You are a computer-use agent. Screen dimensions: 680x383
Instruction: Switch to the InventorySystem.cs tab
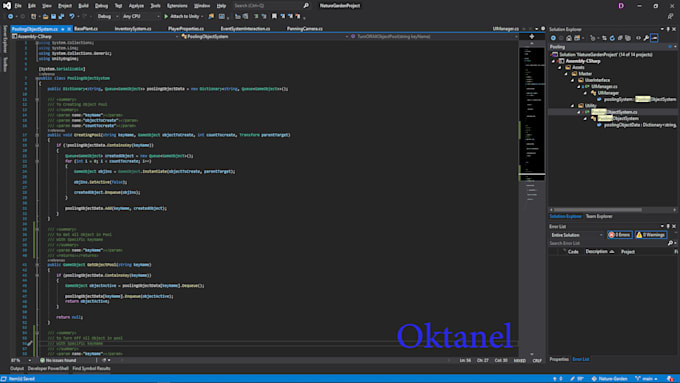click(133, 29)
